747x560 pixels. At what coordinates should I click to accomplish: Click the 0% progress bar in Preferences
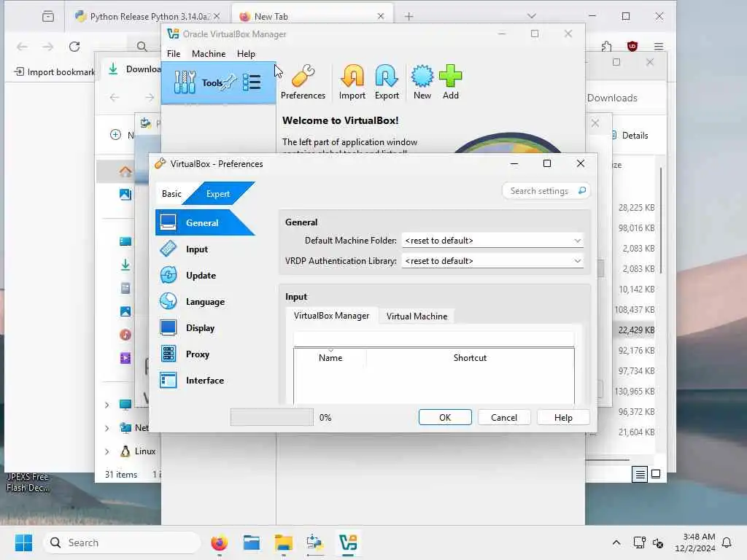pyautogui.click(x=271, y=417)
